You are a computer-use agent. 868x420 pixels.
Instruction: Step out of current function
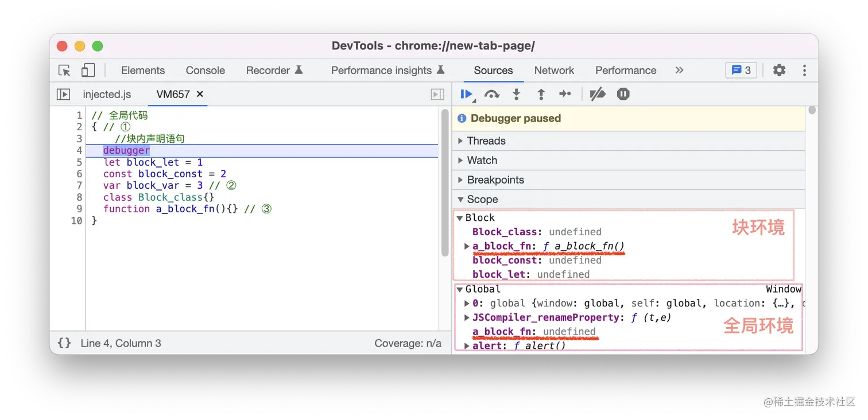click(x=541, y=94)
